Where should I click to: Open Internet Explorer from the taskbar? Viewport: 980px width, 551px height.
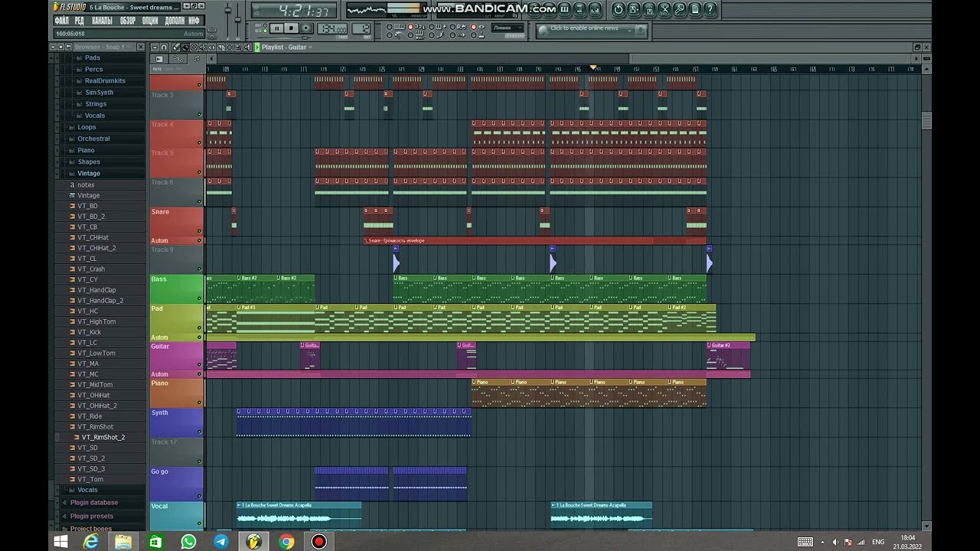click(91, 542)
